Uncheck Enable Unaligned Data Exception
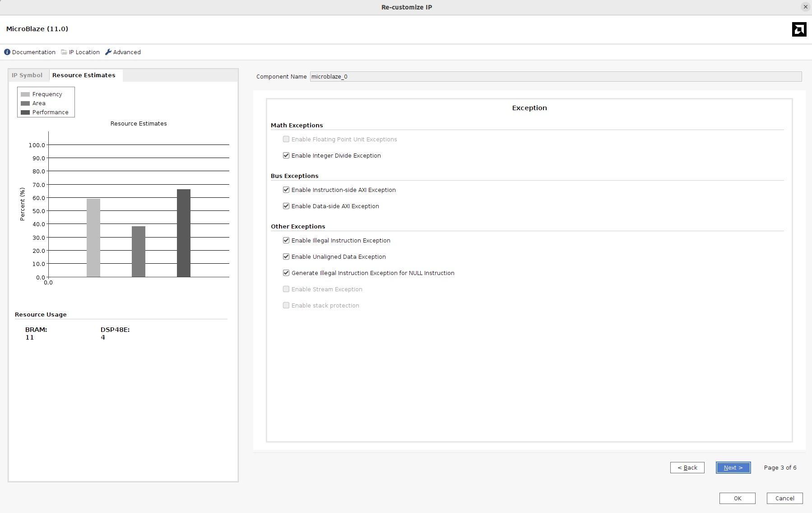The image size is (812, 513). point(286,256)
